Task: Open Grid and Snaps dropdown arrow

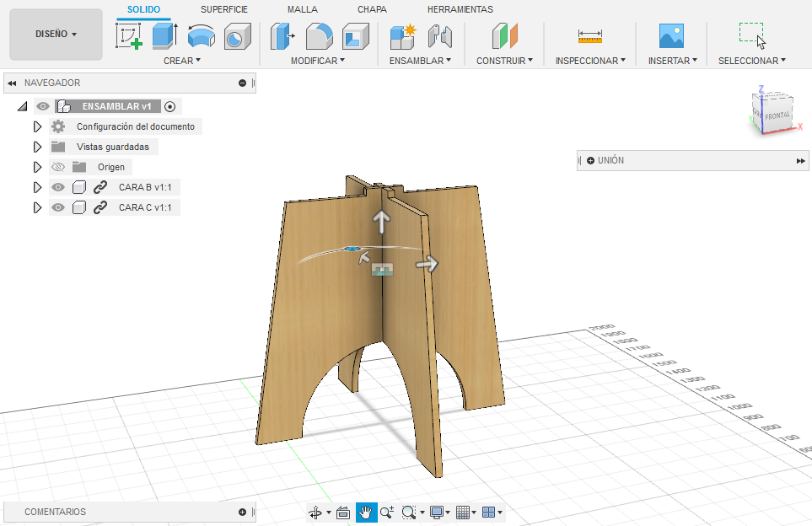Action: 474,513
